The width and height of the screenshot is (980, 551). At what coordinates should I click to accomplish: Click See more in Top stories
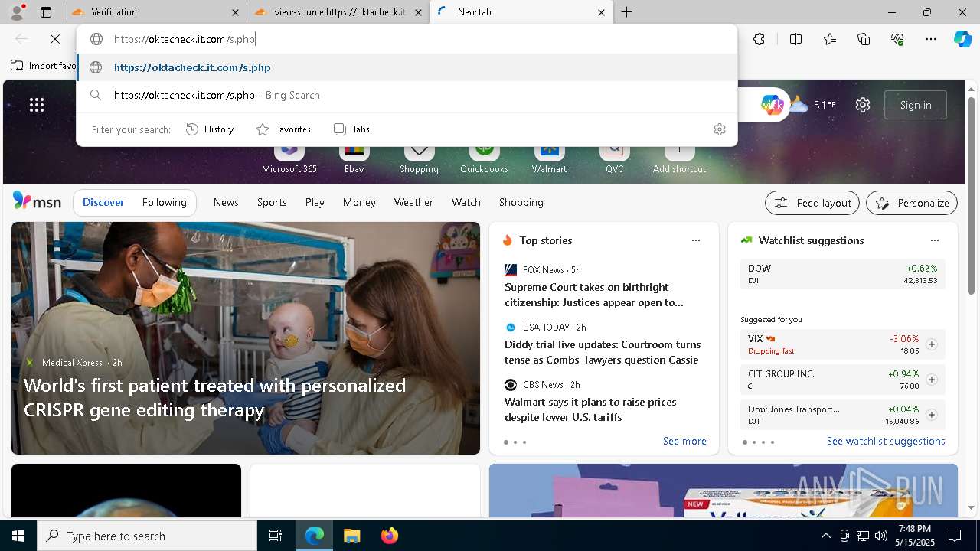tap(684, 441)
